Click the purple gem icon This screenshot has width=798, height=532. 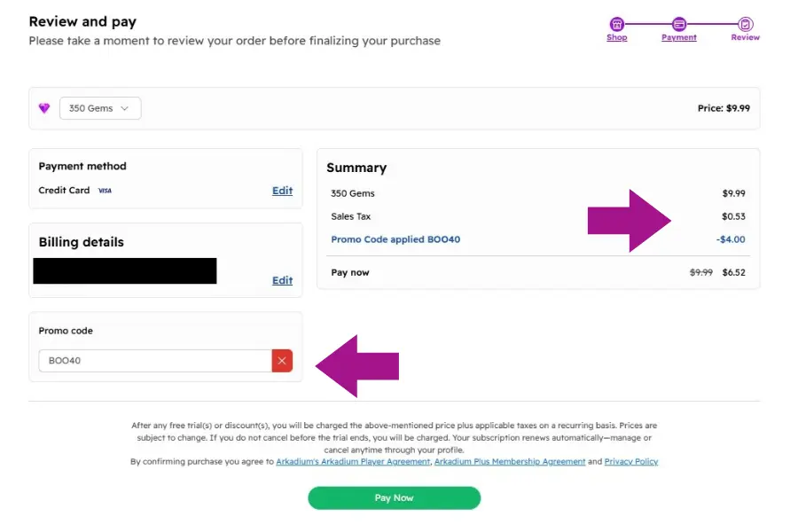pyautogui.click(x=43, y=107)
